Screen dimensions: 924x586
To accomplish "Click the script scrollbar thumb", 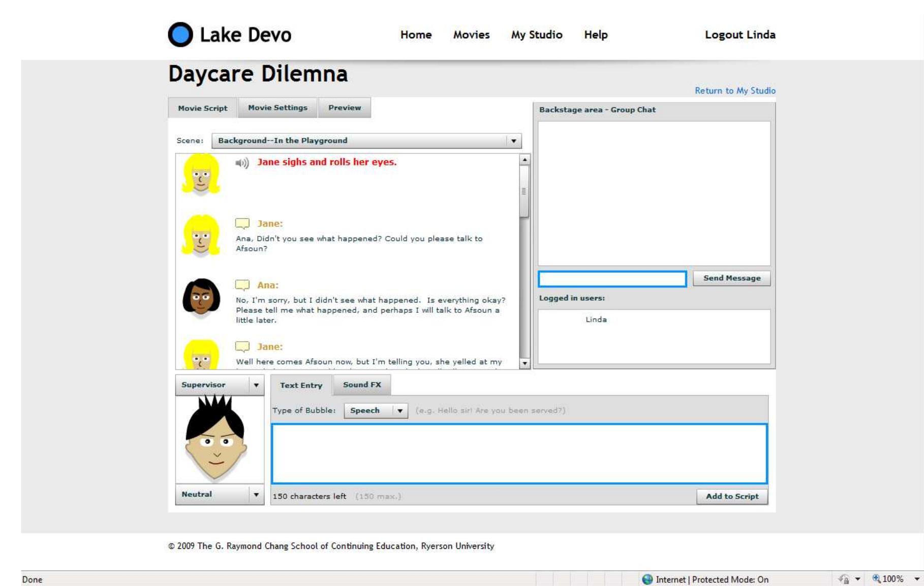I will pyautogui.click(x=525, y=191).
